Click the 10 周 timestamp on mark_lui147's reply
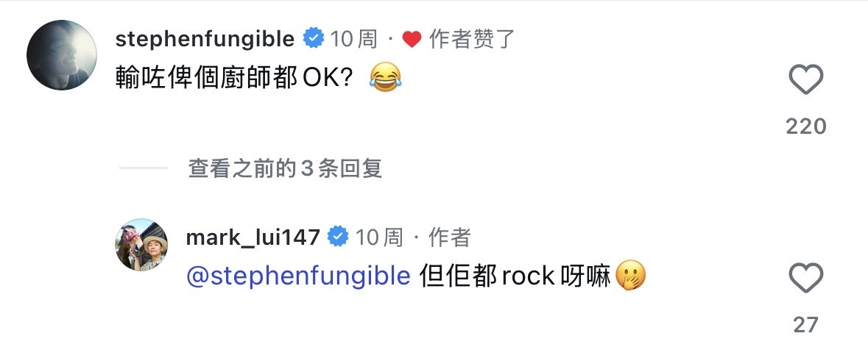This screenshot has width=868, height=347. (379, 237)
